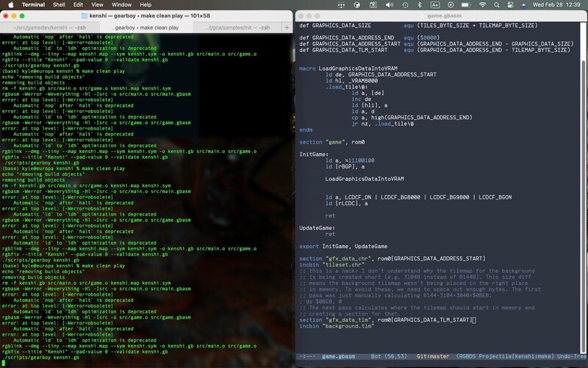Add a new terminal tab with plus button
Screen dimensions: 588x368
[287, 27]
